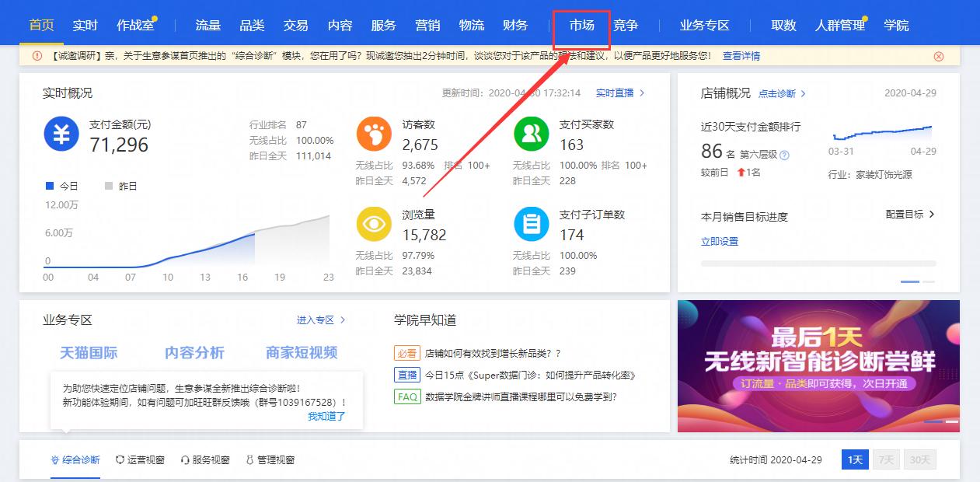Open the 第六层级 help question mark icon
The image size is (980, 482).
[786, 154]
